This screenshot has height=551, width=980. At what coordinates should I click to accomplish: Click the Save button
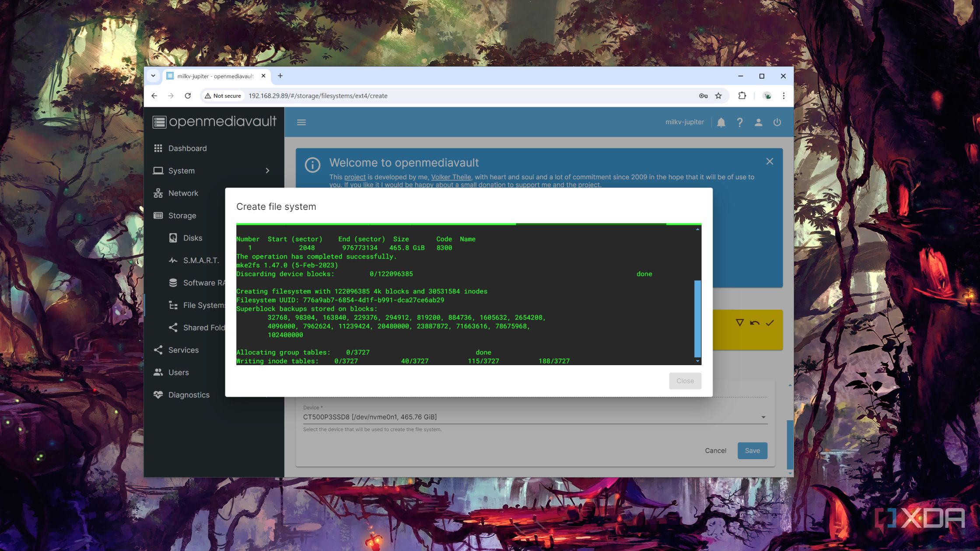point(752,450)
